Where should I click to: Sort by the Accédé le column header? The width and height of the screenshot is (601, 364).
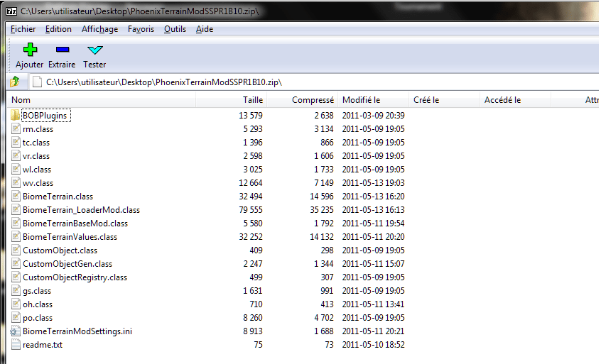pos(515,100)
